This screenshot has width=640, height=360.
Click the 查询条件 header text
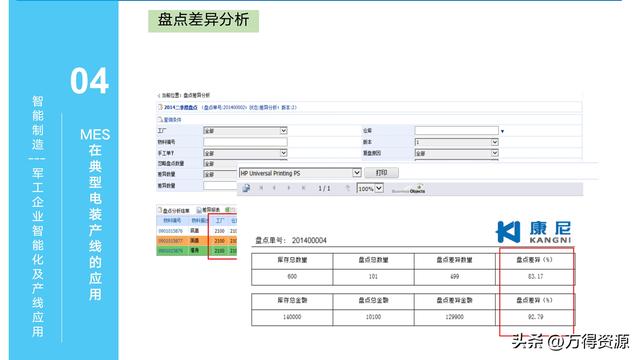[x=172, y=120]
